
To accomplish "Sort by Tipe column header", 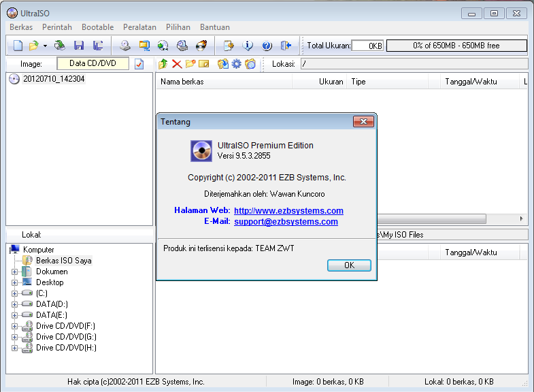I will (388, 82).
